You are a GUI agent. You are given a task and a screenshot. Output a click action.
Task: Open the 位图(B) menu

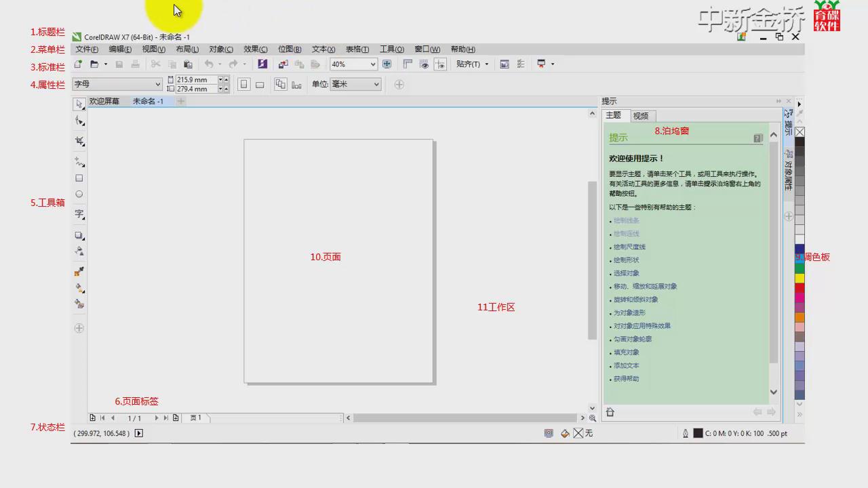coord(290,49)
